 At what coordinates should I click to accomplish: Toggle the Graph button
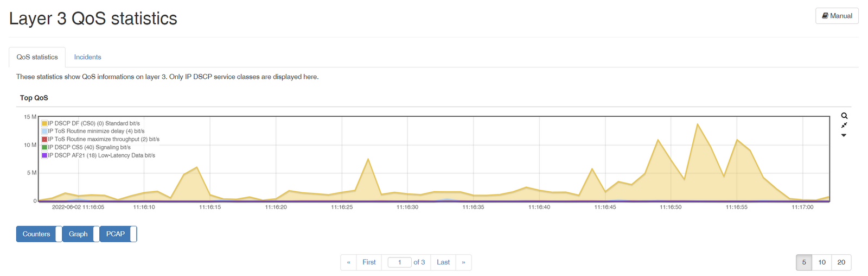(x=78, y=234)
